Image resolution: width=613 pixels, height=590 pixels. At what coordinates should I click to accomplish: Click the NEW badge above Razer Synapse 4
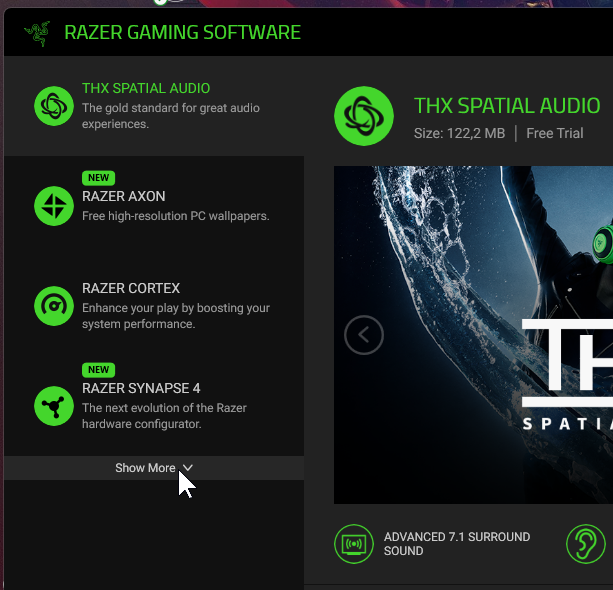click(x=99, y=370)
